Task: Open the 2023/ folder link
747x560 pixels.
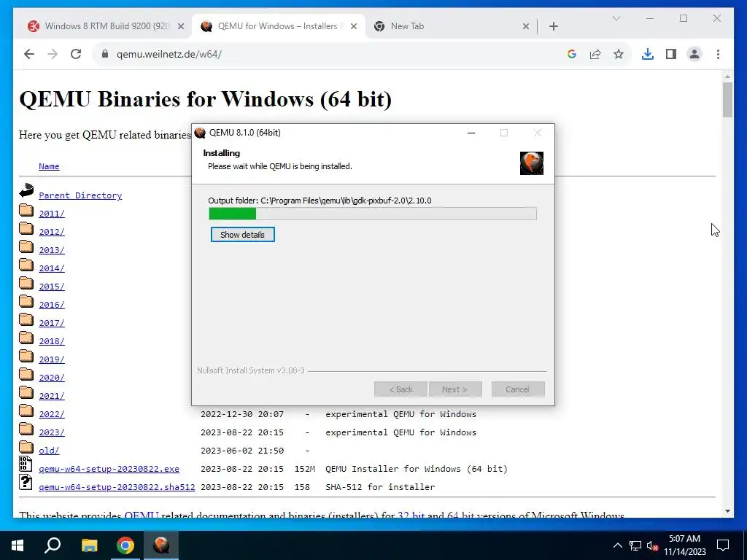Action: (x=52, y=432)
